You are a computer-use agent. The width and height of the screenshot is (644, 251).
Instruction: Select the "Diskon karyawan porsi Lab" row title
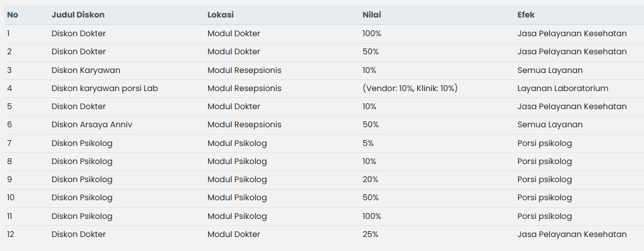(x=105, y=88)
